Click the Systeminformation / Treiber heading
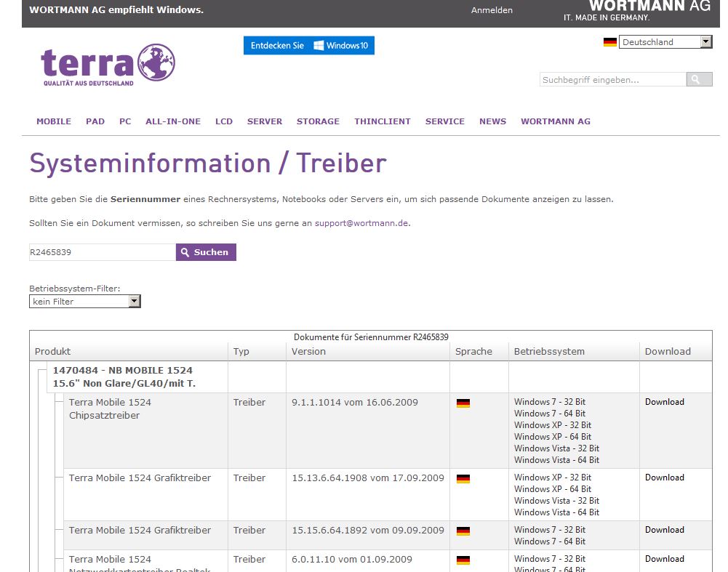This screenshot has width=728, height=572. [208, 164]
